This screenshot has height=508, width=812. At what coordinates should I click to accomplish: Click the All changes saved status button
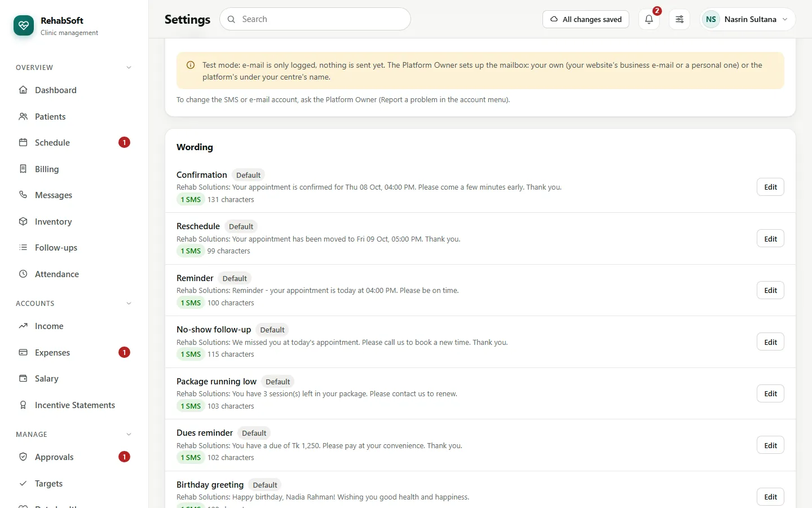586,19
